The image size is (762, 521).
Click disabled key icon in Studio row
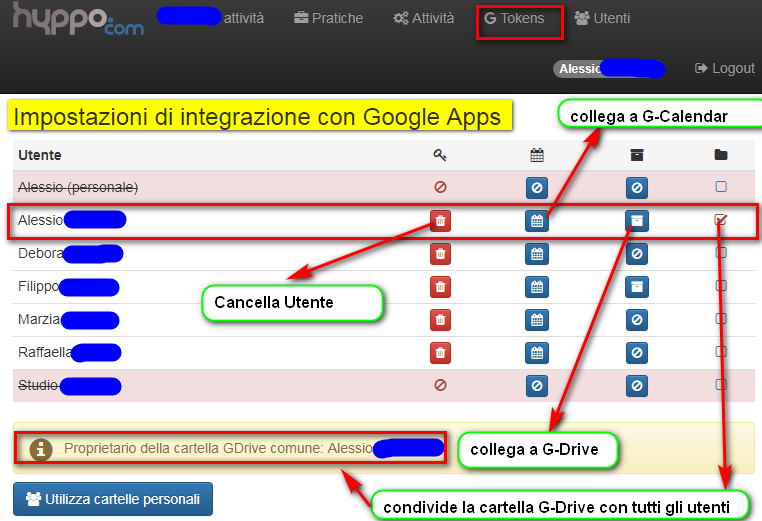(x=440, y=385)
